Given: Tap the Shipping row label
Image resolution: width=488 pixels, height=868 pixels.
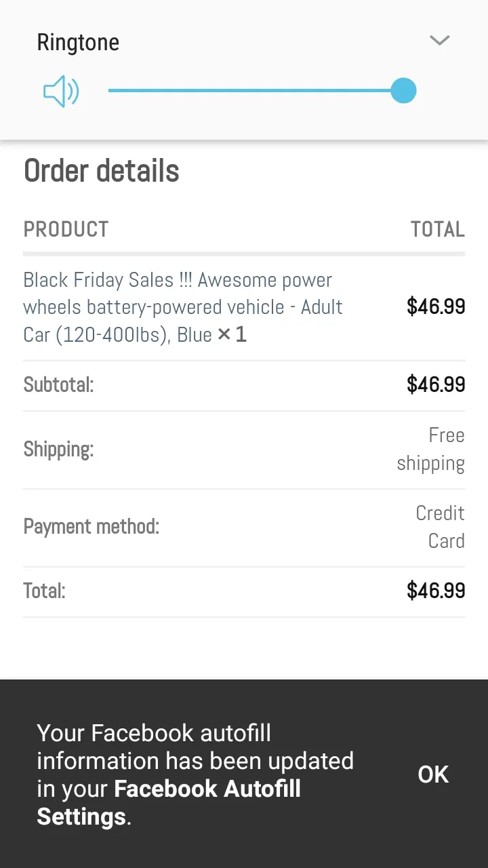Looking at the screenshot, I should coord(58,450).
